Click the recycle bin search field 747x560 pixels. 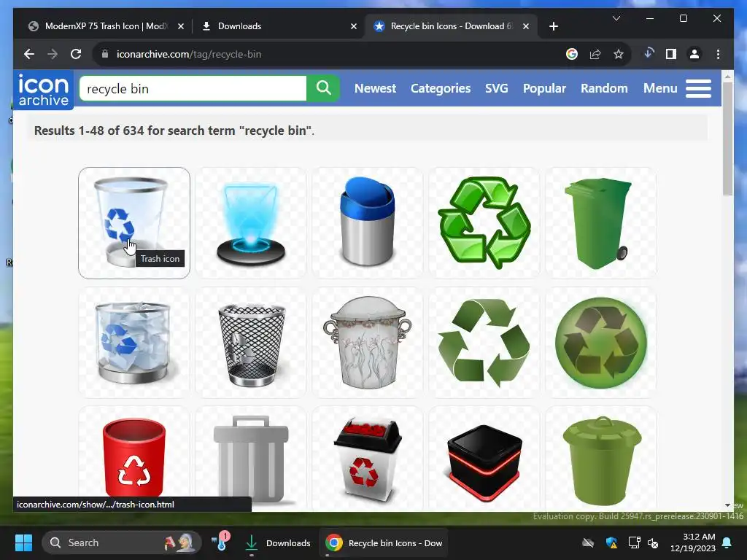click(193, 88)
